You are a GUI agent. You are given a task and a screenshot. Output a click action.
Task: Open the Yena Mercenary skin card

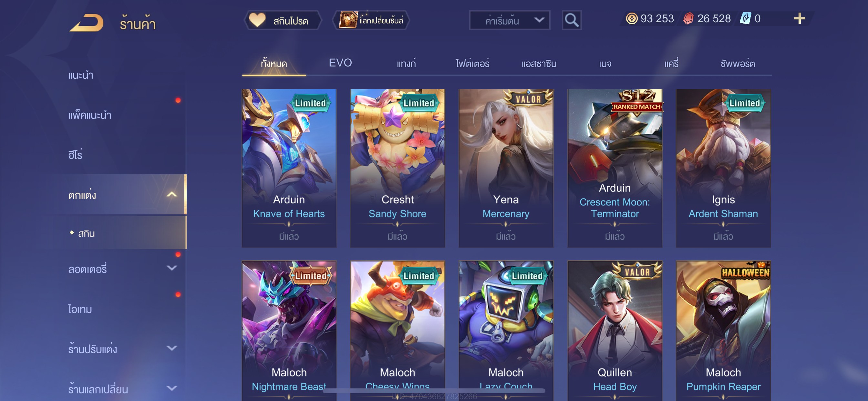506,168
